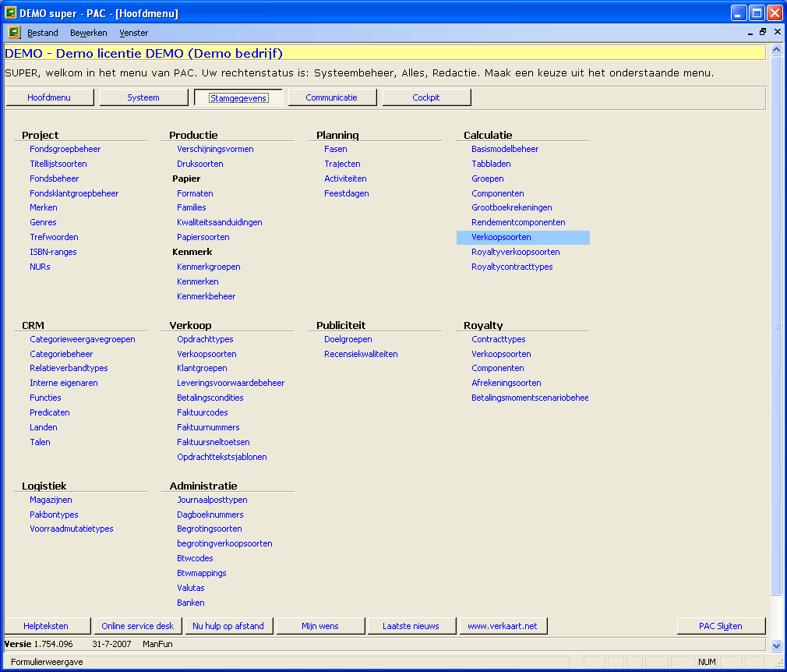Open Online service desk button
This screenshot has width=787, height=672.
pos(137,626)
